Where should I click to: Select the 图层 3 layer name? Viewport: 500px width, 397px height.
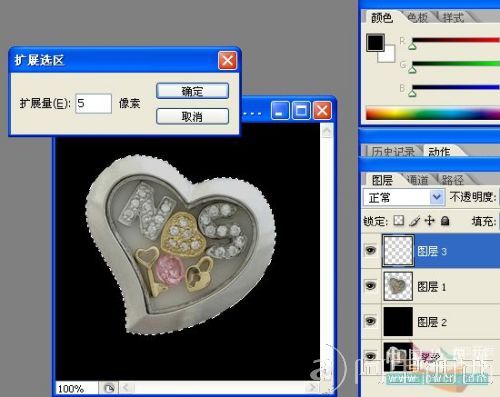pos(432,251)
